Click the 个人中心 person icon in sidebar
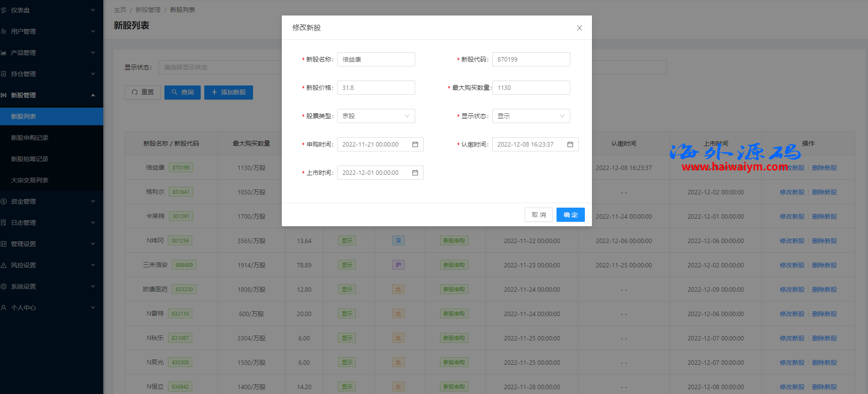This screenshot has height=394, width=868. [4, 308]
